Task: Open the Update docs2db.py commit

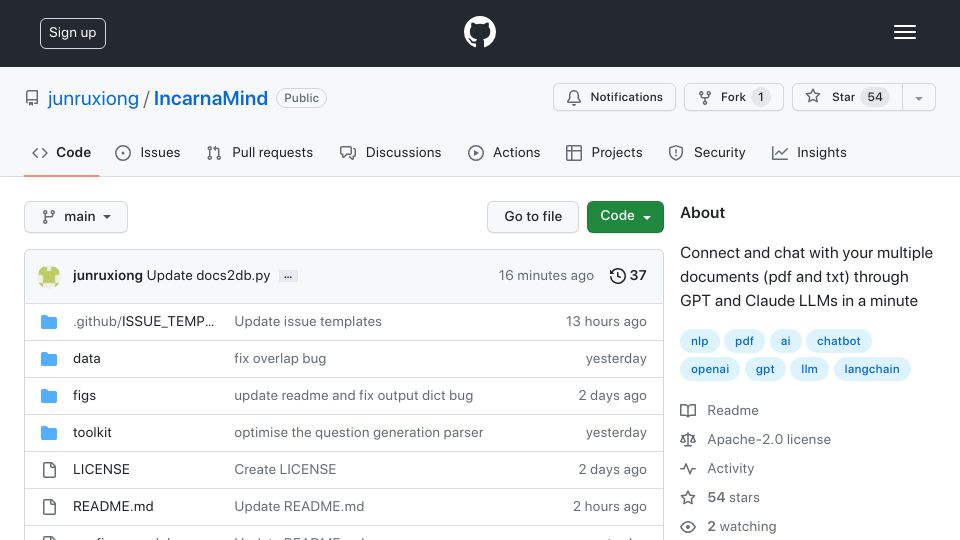Action: [208, 276]
